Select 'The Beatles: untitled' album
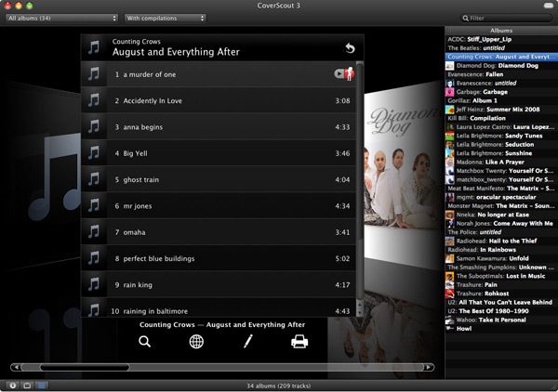Viewport: 558px width, 392px height. (501, 48)
